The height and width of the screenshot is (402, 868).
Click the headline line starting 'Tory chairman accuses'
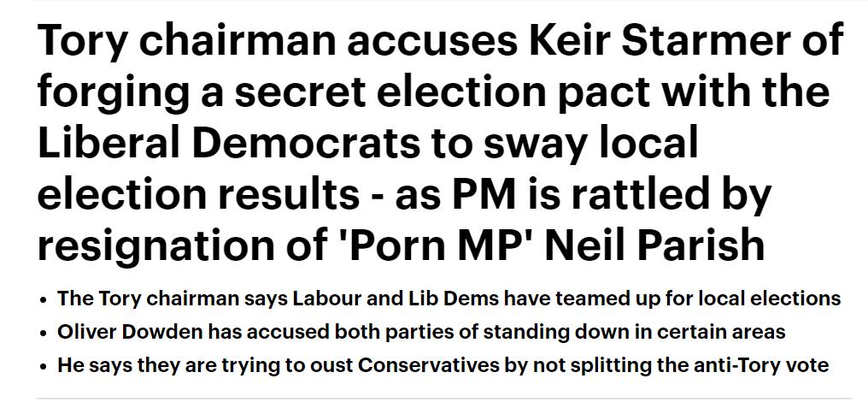(x=440, y=42)
